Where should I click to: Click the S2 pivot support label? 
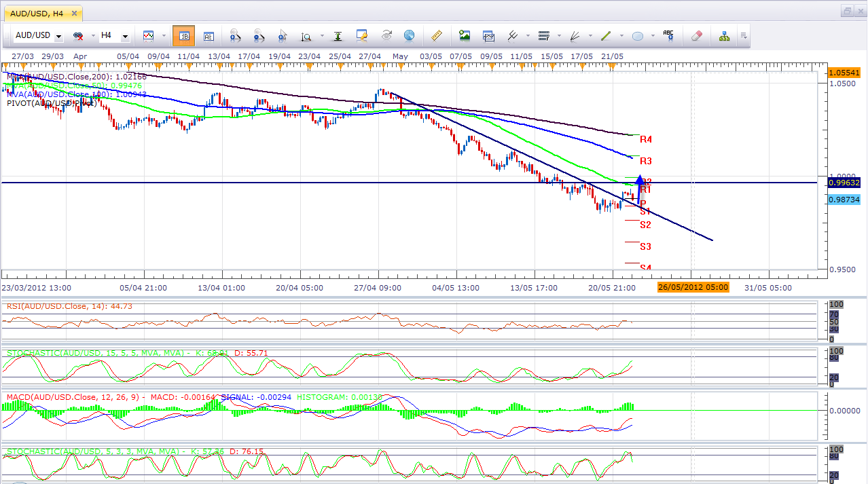(646, 225)
